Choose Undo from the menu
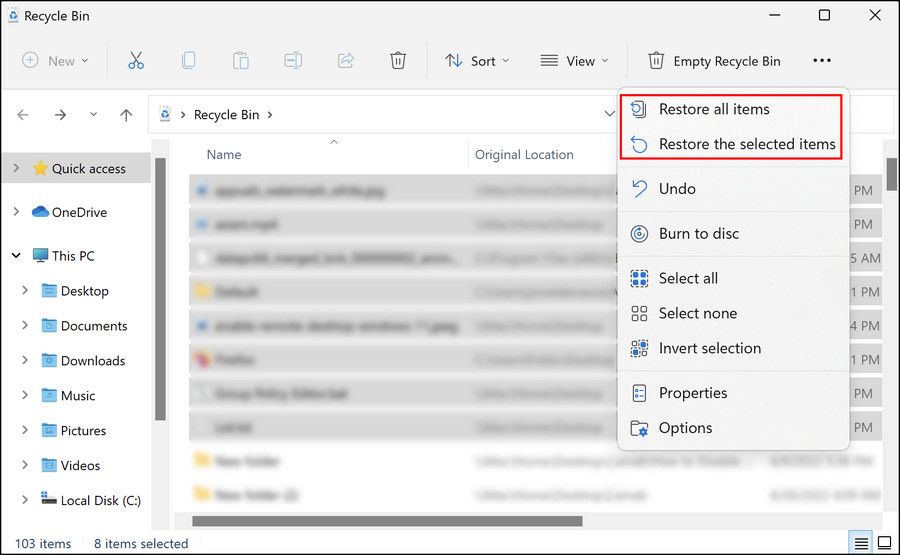 [734, 189]
